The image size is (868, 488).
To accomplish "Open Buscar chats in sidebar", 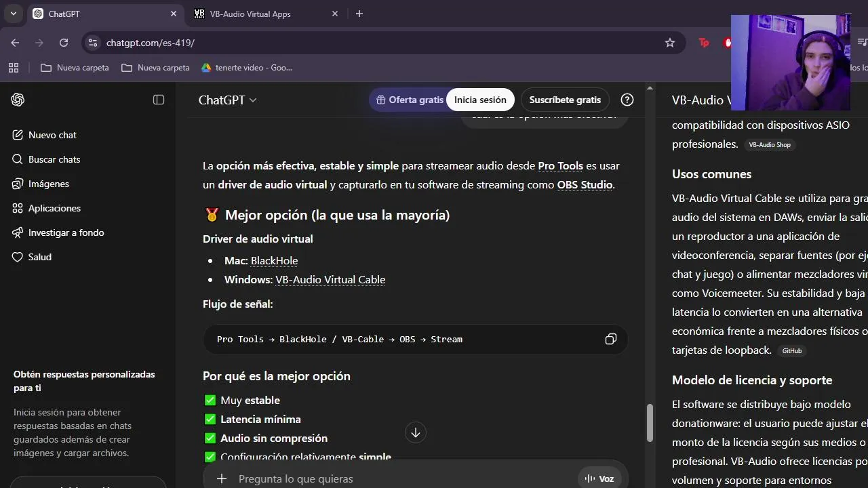I will pos(46,159).
